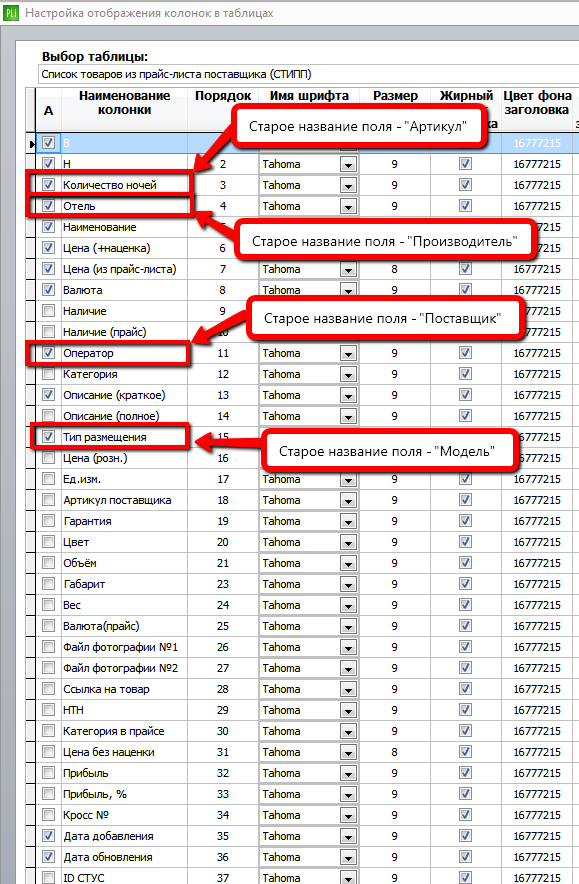
Task: Open table selector Список товаров из прайс-листа
Action: coord(309,74)
